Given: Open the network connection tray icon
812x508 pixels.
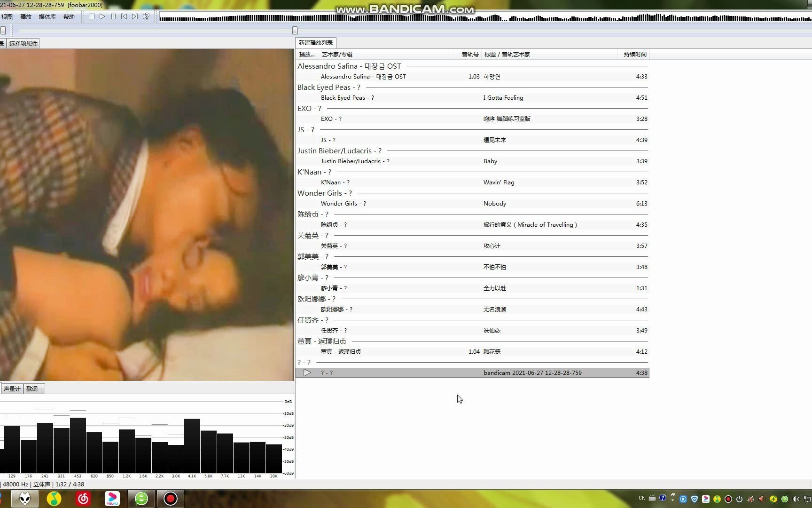Looking at the screenshot, I should coord(808,499).
